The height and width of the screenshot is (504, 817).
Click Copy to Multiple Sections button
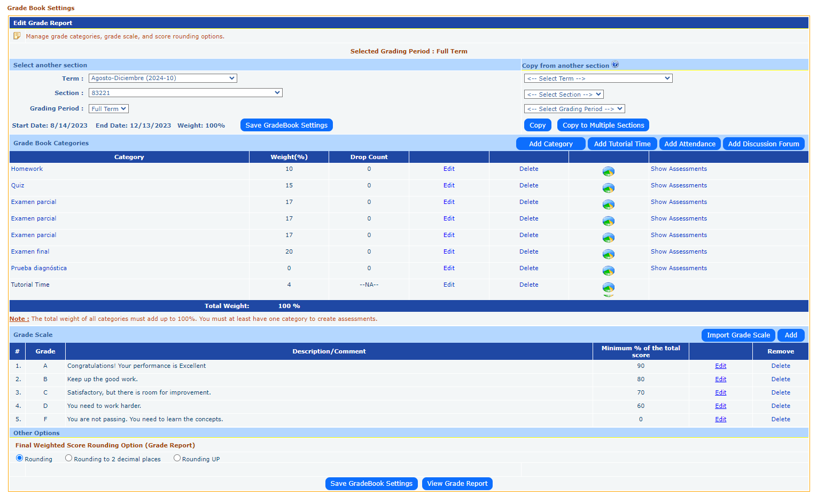tap(603, 125)
